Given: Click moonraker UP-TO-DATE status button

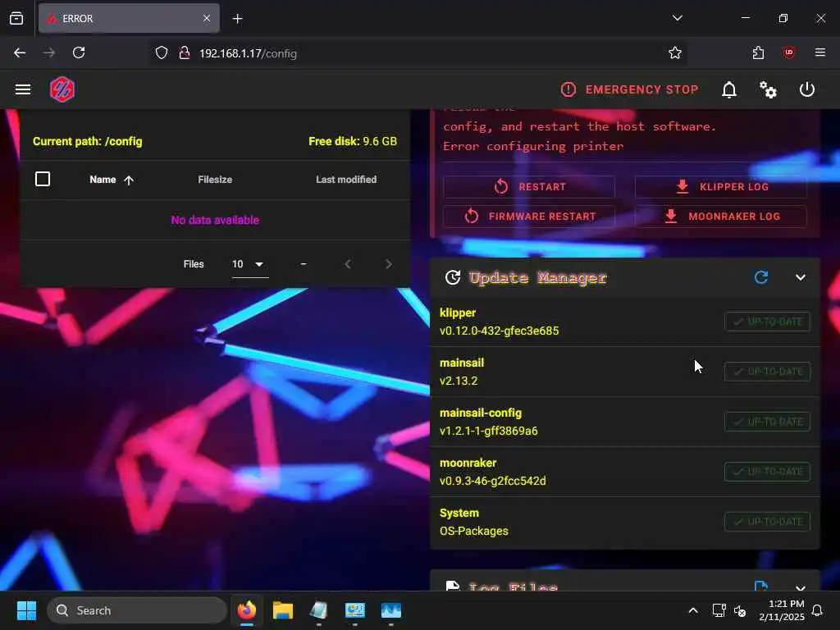Looking at the screenshot, I should pyautogui.click(x=767, y=472).
